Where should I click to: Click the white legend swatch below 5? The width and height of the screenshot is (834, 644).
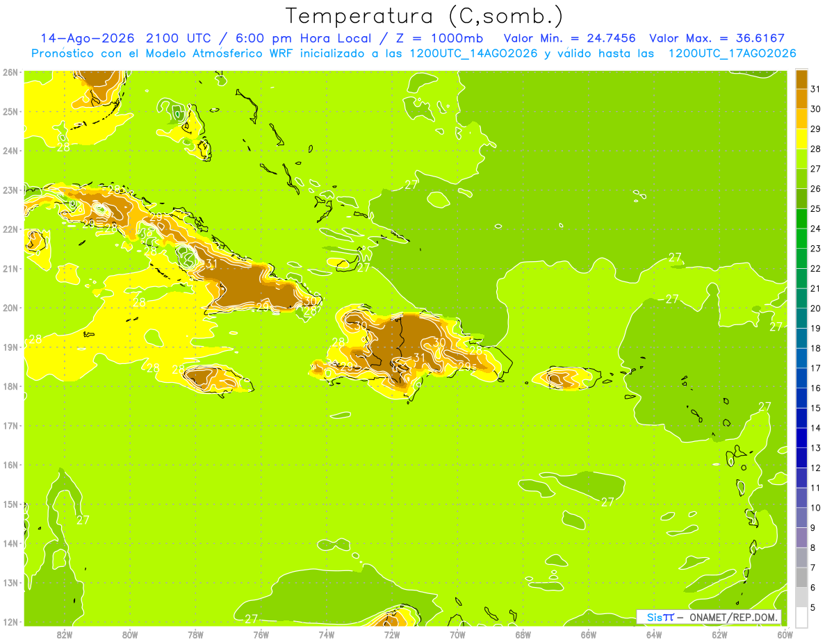pos(801,617)
